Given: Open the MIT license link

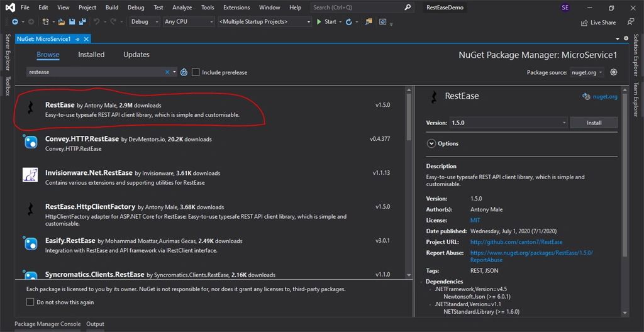Looking at the screenshot, I should coord(475,220).
